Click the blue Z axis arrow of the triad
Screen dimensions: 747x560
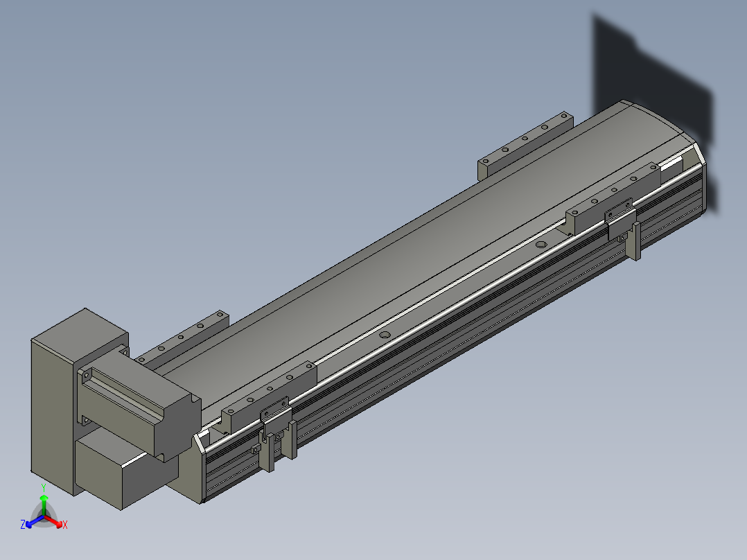click(35, 521)
